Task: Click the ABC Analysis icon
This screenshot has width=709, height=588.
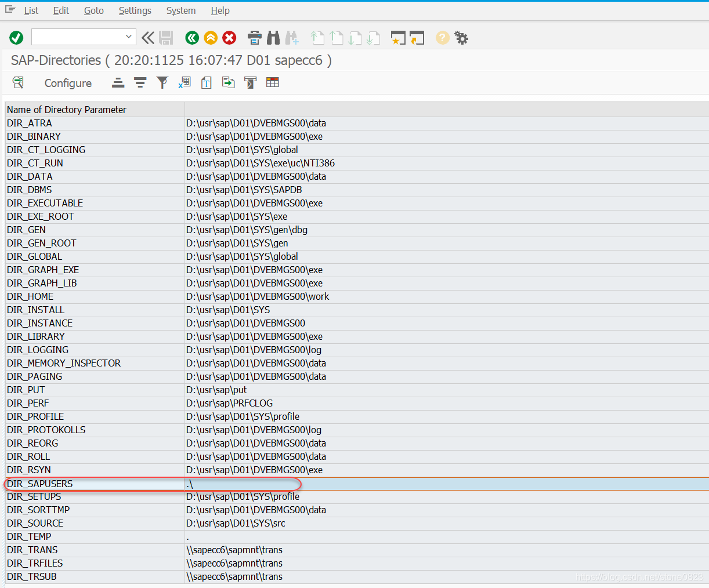Action: (251, 82)
